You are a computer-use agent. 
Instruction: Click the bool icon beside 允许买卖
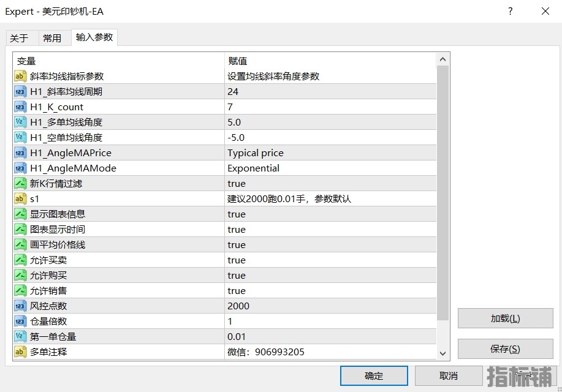click(x=20, y=260)
